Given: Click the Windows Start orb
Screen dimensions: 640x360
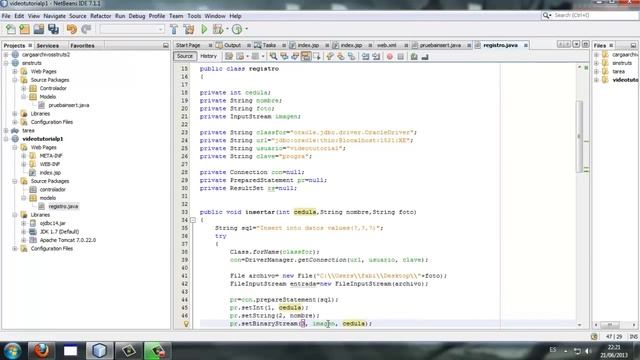Looking at the screenshot, I should [x=12, y=351].
